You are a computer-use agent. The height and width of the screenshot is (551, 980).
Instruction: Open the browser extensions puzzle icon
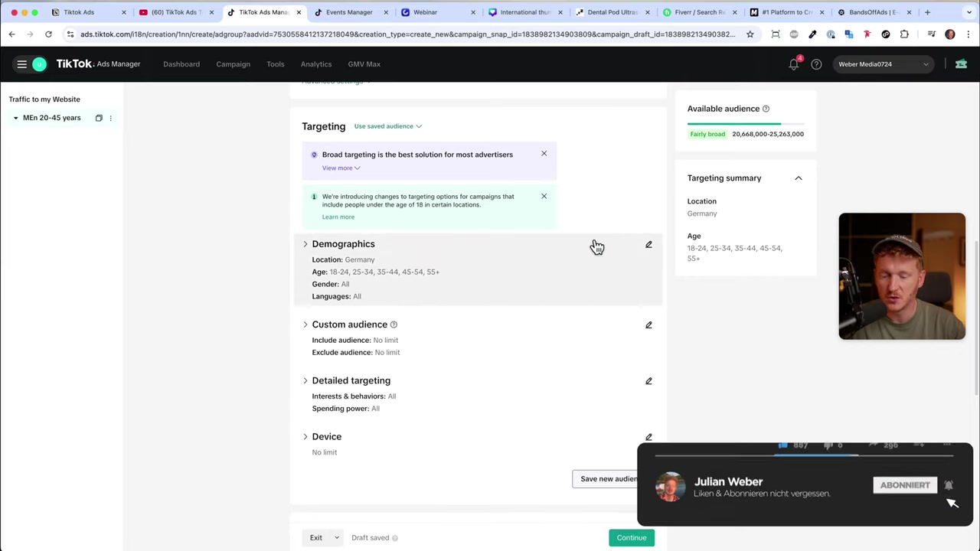(904, 34)
